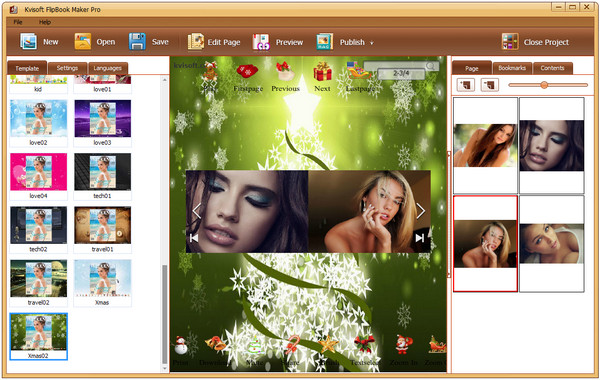Viewport: 600px width, 380px height.
Task: Click the Santa sleigh Zoom Out icon
Action: click(x=437, y=345)
